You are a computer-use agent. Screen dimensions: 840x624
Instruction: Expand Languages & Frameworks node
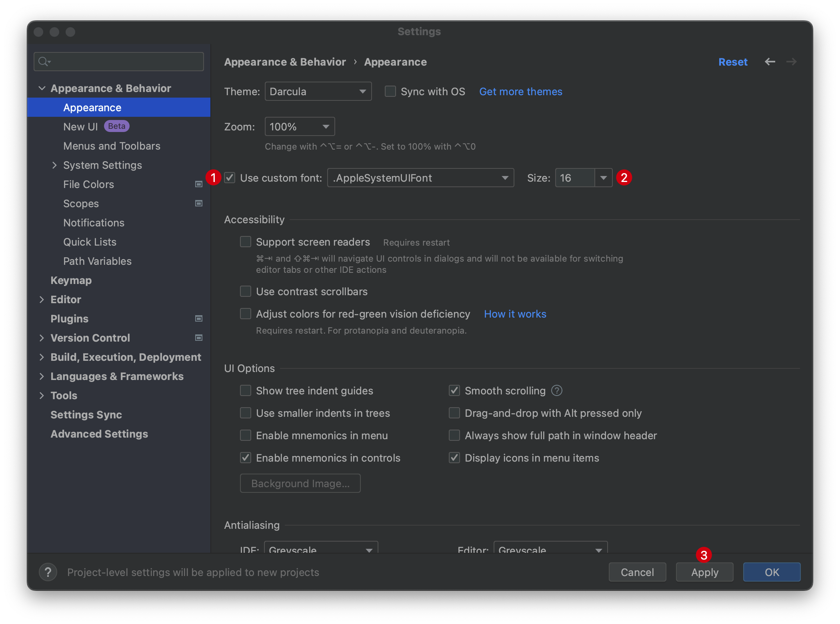(42, 376)
